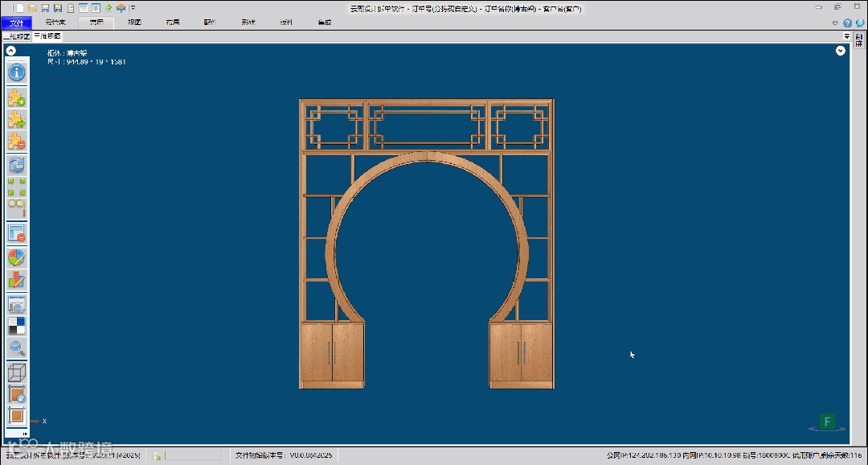
Task: Toggle the wireframe cube display mode
Action: 16,372
